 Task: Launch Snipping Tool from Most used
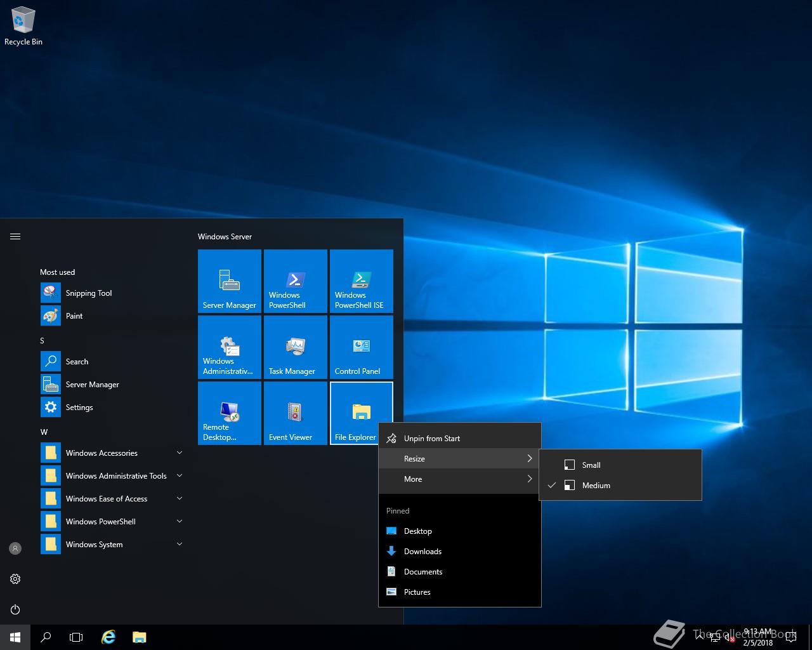112,293
